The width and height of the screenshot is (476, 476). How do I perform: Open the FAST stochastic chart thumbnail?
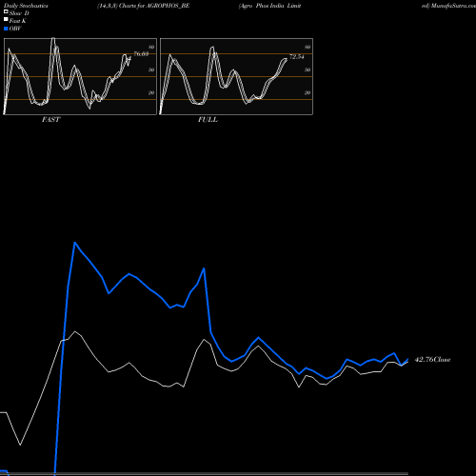point(80,76)
